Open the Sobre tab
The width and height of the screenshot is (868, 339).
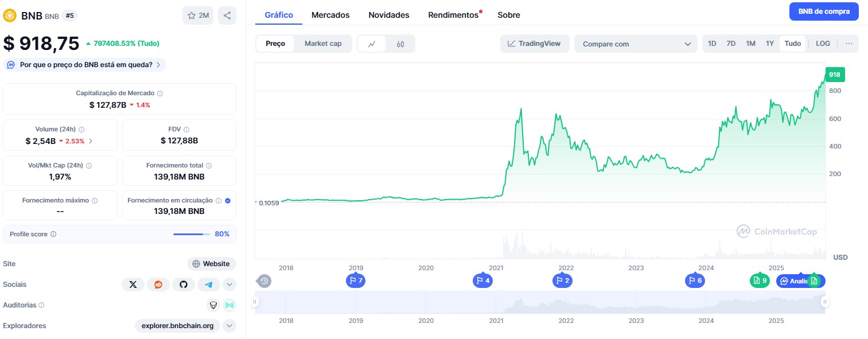509,15
